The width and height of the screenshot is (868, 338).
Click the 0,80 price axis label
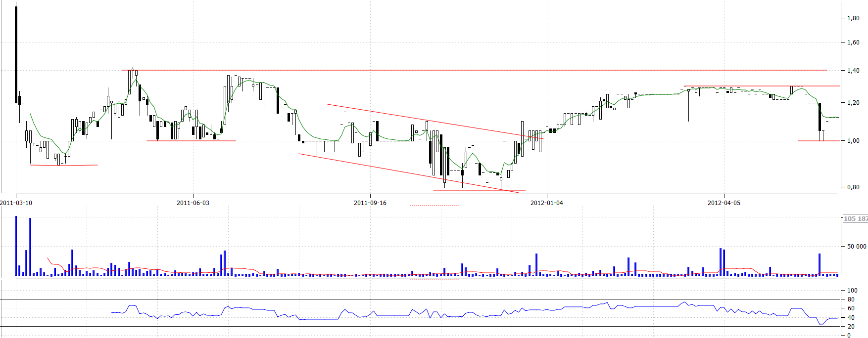pos(853,187)
